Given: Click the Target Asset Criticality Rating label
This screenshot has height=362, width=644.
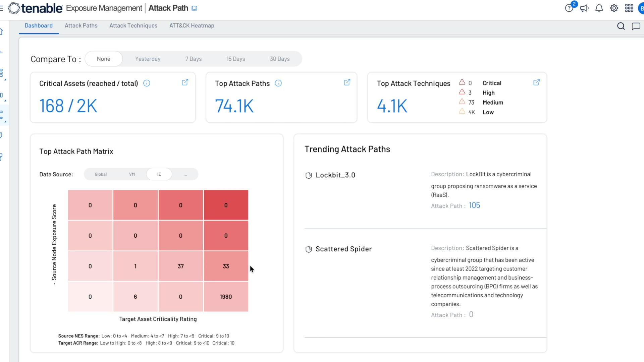Looking at the screenshot, I should click(158, 319).
